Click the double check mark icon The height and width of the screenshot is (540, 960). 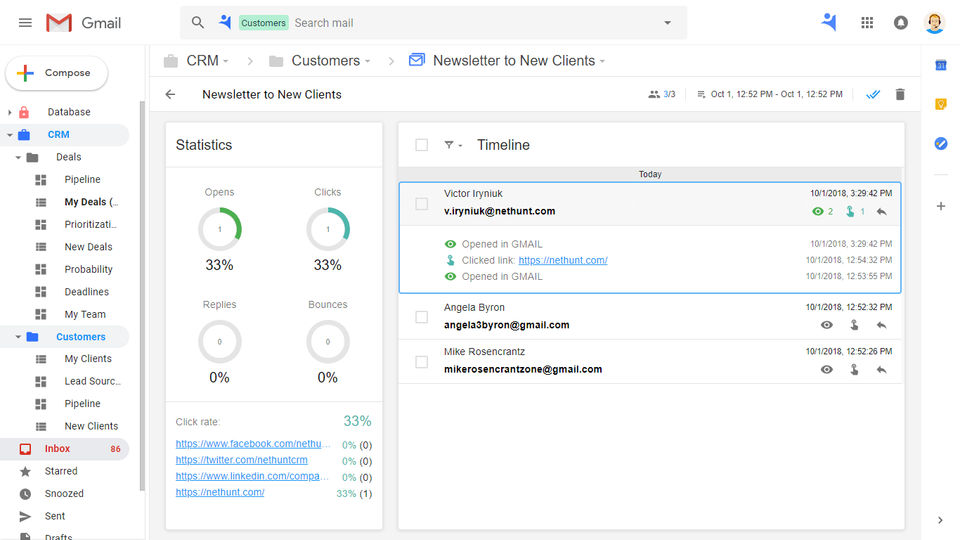(873, 94)
